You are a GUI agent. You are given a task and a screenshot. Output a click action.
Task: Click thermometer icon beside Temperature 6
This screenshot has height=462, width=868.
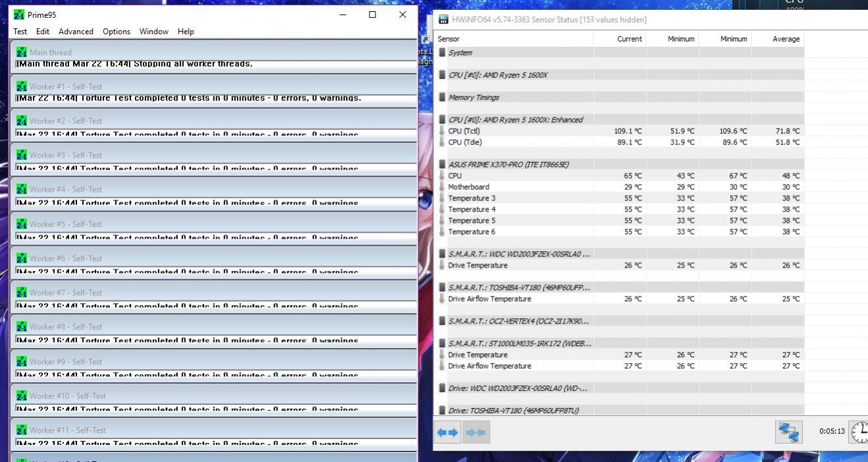coord(442,231)
